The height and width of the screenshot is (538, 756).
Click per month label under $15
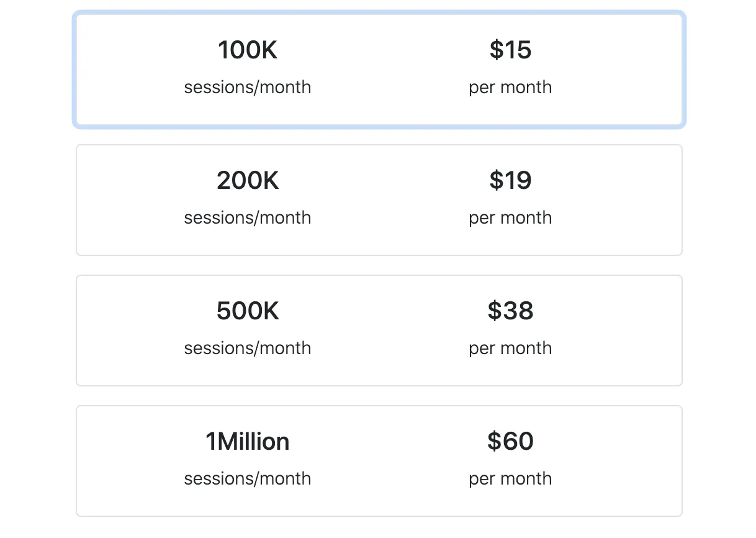[x=510, y=88]
